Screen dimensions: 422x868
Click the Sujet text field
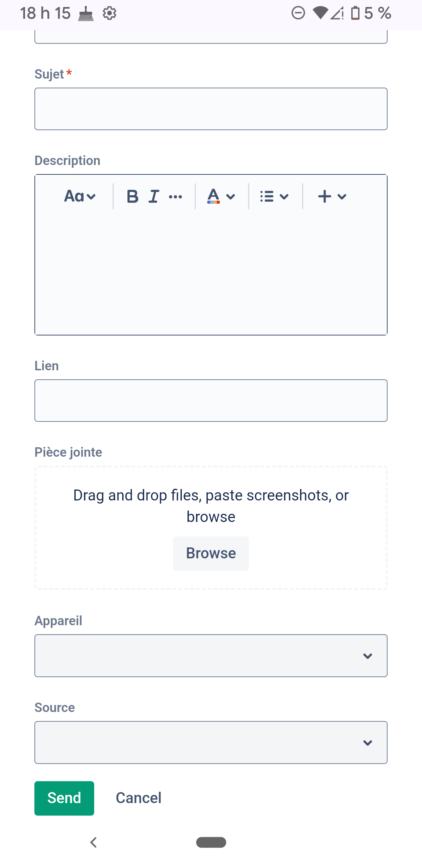coord(211,109)
